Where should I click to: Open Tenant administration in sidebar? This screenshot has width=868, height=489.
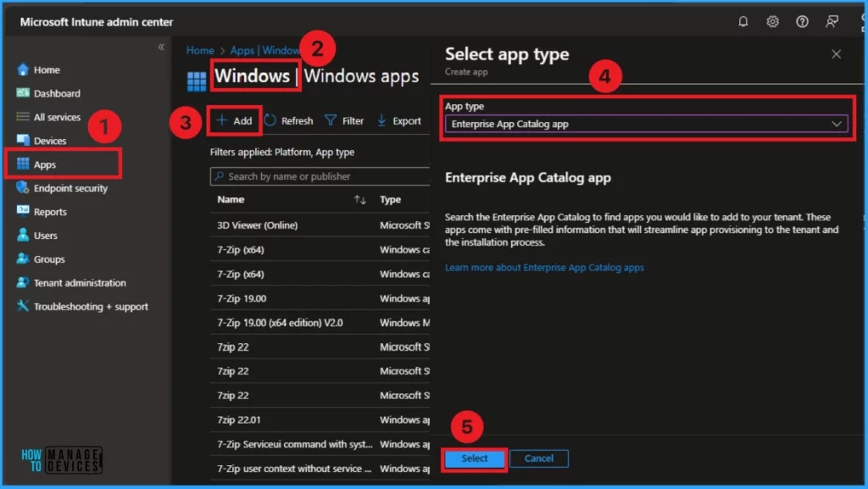[x=79, y=283]
